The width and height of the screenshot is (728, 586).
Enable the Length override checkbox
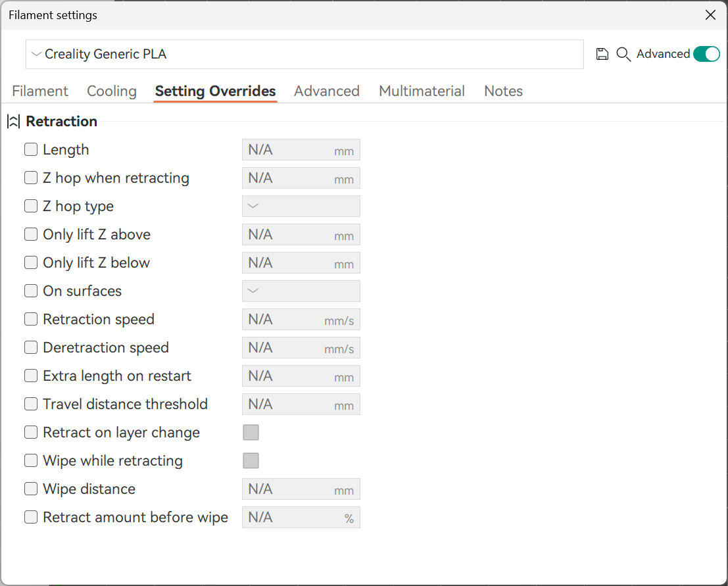pos(31,149)
